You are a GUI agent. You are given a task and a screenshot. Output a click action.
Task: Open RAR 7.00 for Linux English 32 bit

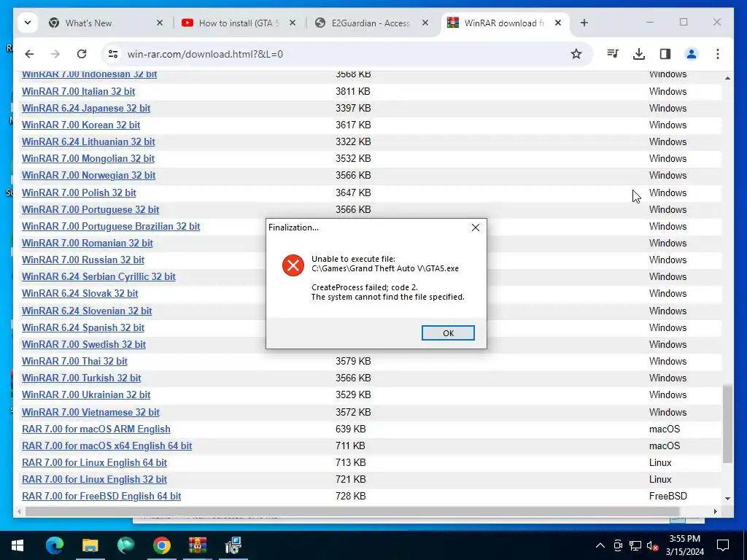pos(94,479)
